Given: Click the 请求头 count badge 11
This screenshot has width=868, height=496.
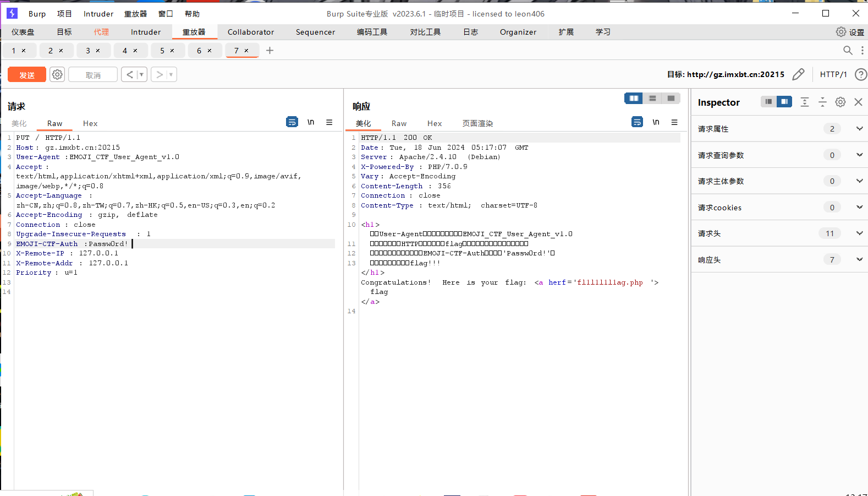Looking at the screenshot, I should [829, 233].
